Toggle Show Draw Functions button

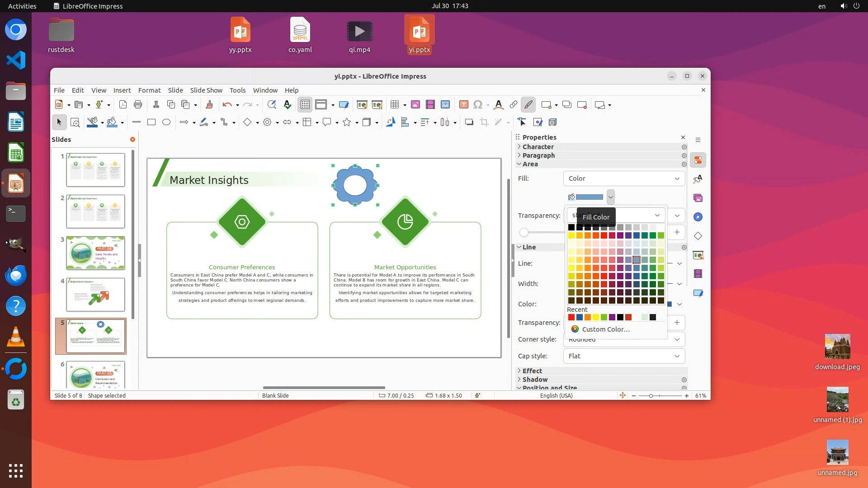click(x=528, y=105)
